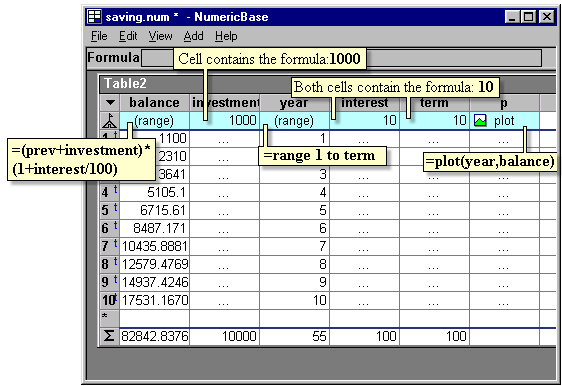Click the balance (range) formula cell
The image size is (562, 386).
(x=154, y=121)
